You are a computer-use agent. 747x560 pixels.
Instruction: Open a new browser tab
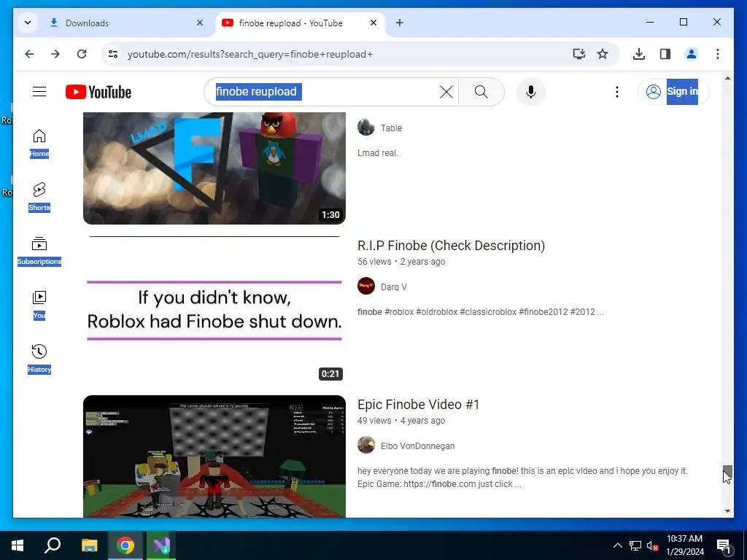[400, 23]
